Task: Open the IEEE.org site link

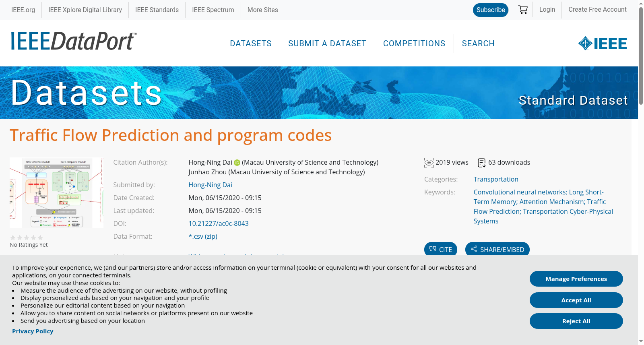Action: click(x=23, y=10)
